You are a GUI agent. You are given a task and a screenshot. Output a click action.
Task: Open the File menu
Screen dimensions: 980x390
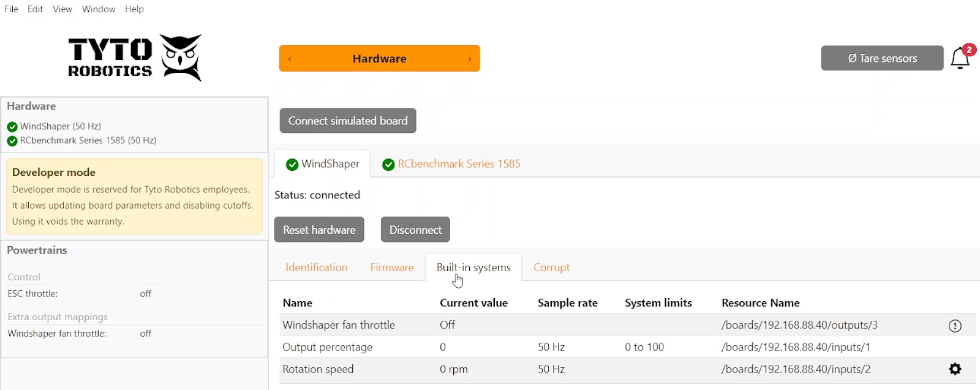click(x=11, y=9)
